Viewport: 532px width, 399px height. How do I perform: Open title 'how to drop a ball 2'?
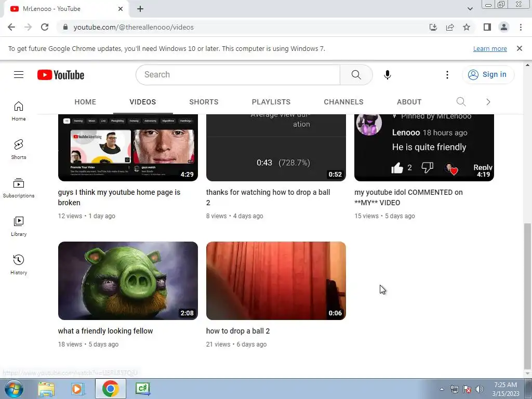pyautogui.click(x=238, y=331)
